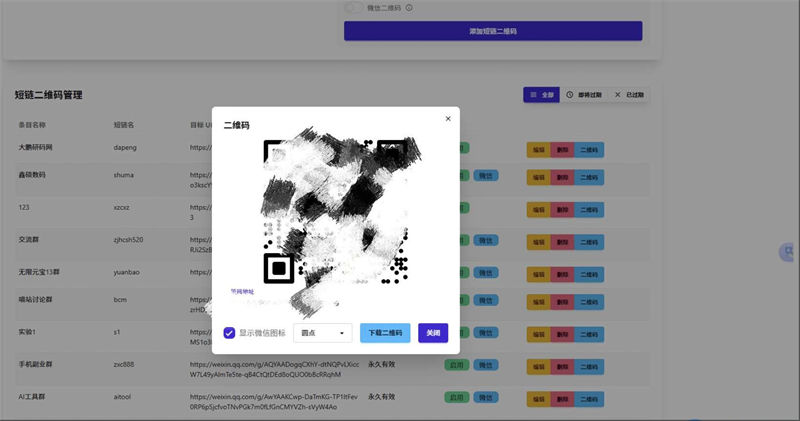Click the 短链名 column header
The height and width of the screenshot is (421, 800).
click(x=123, y=125)
